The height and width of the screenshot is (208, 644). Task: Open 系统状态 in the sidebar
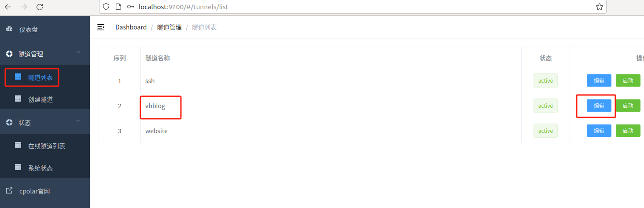tap(40, 168)
